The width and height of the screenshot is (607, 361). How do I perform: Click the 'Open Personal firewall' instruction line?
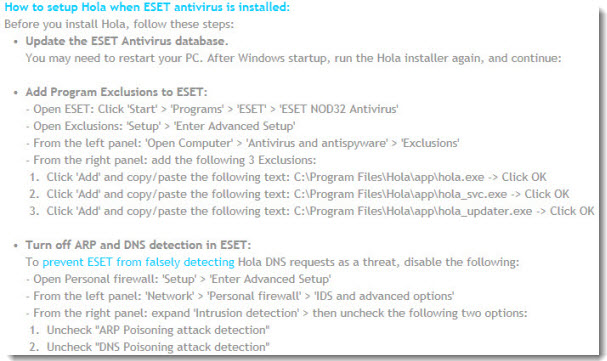(178, 279)
